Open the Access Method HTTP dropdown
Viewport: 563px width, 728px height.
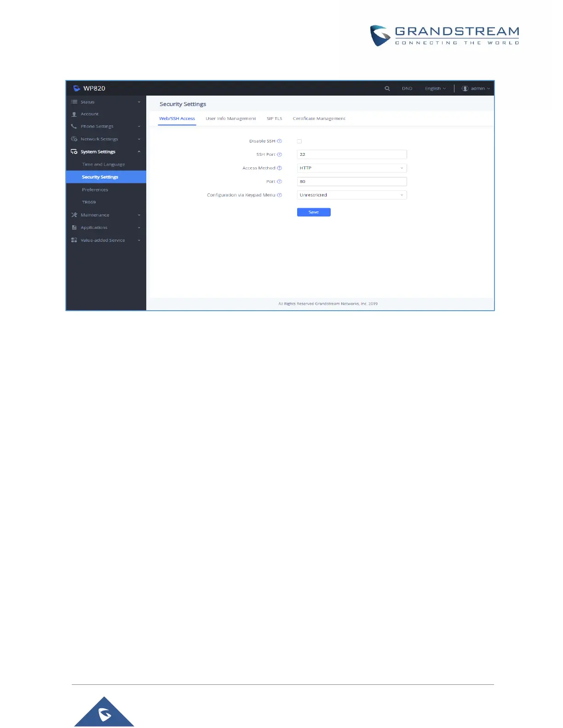352,168
